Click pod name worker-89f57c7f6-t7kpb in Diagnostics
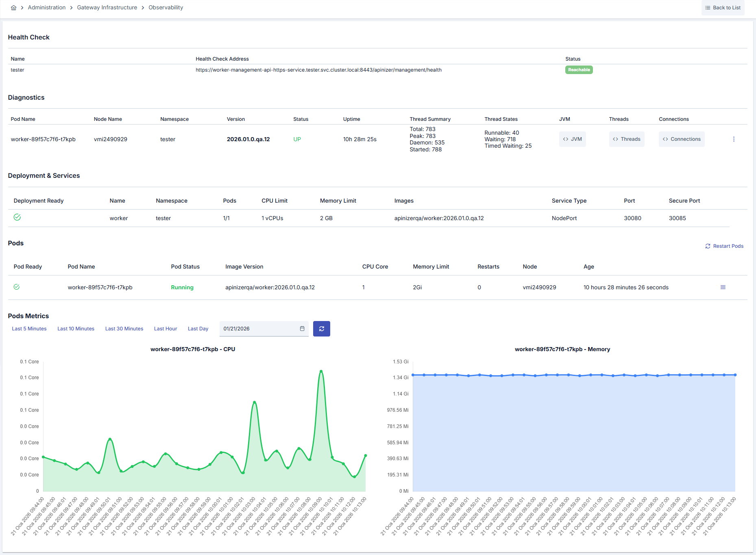Screen dimensions: 756x555 (43, 139)
